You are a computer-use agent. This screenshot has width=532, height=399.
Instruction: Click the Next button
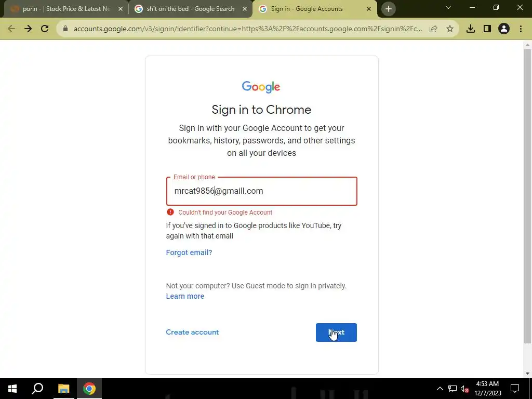336,332
